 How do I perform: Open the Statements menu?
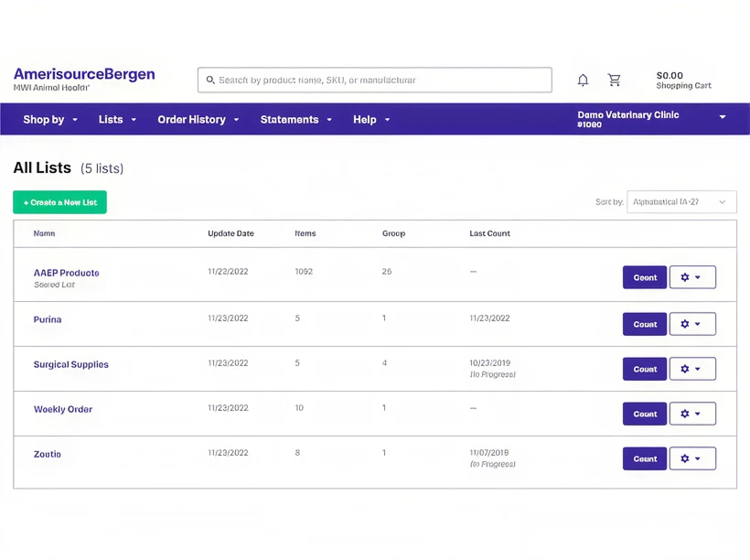(295, 120)
